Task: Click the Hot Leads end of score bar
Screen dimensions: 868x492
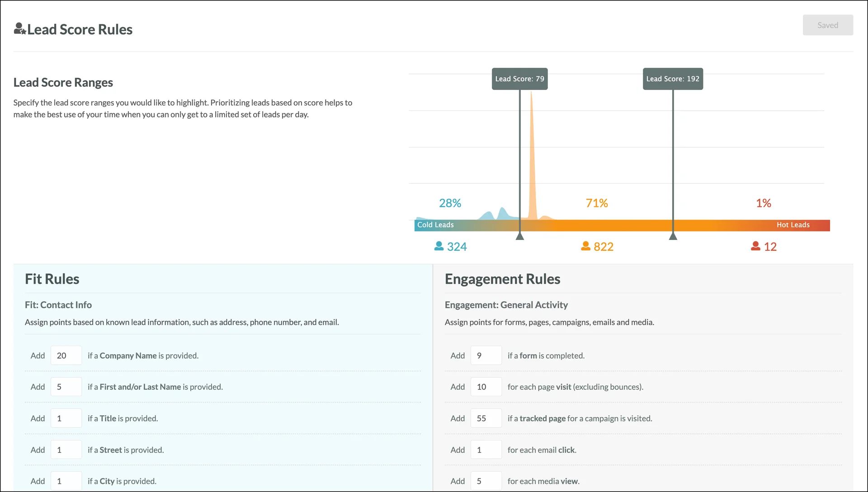Action: tap(793, 225)
